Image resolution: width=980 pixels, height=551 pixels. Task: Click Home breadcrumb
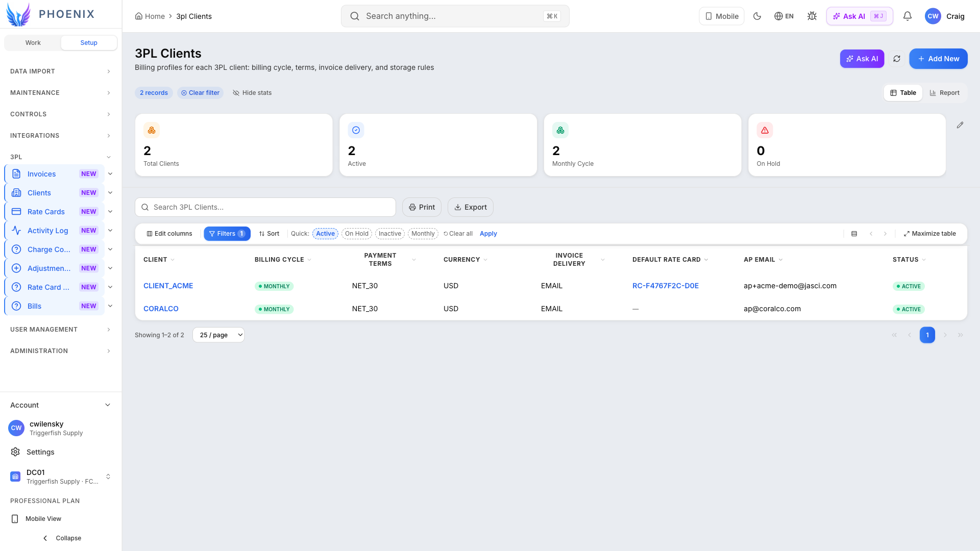point(150,16)
